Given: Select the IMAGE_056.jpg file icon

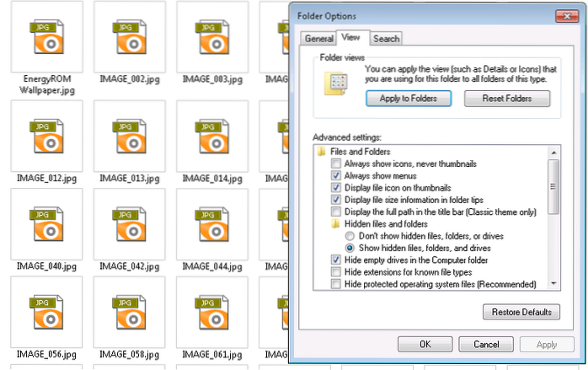Looking at the screenshot, I should 46,312.
